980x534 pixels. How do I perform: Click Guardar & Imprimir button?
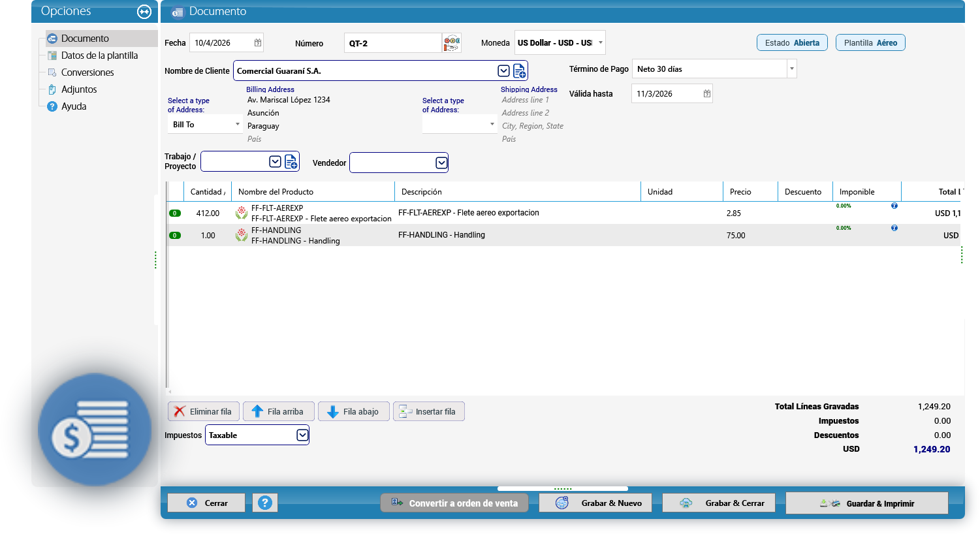tap(867, 503)
